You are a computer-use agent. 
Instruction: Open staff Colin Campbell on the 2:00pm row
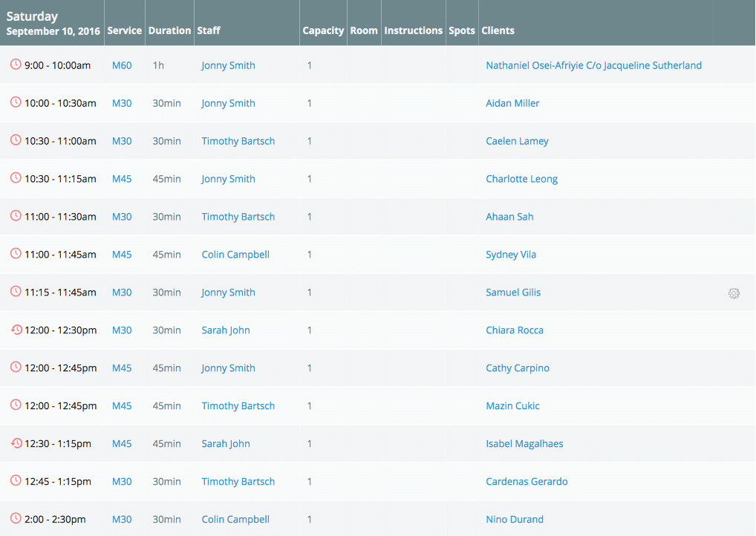point(235,520)
